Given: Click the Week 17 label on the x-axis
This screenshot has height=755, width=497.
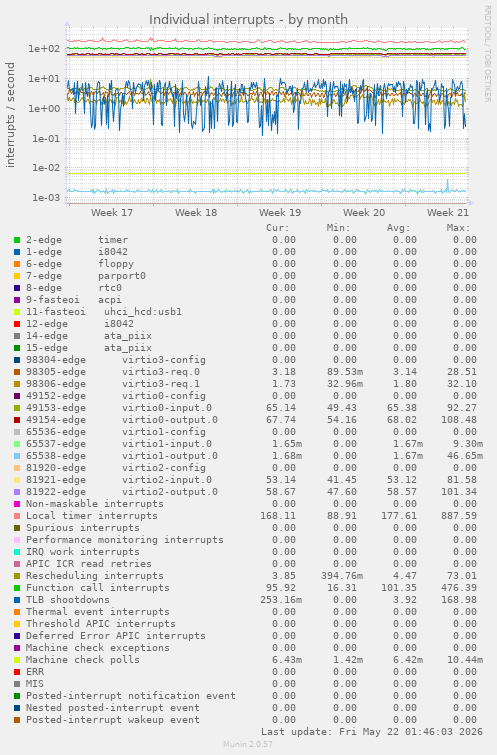Looking at the screenshot, I should point(112,212).
